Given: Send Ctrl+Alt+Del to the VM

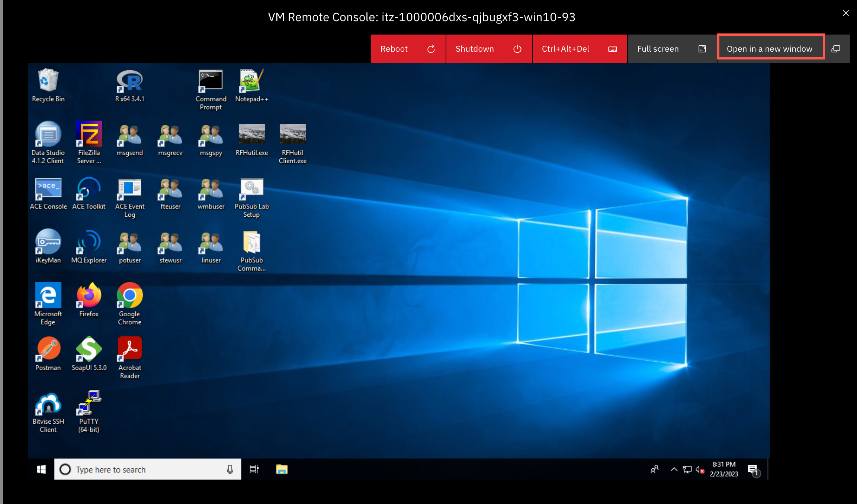Looking at the screenshot, I should pos(580,49).
